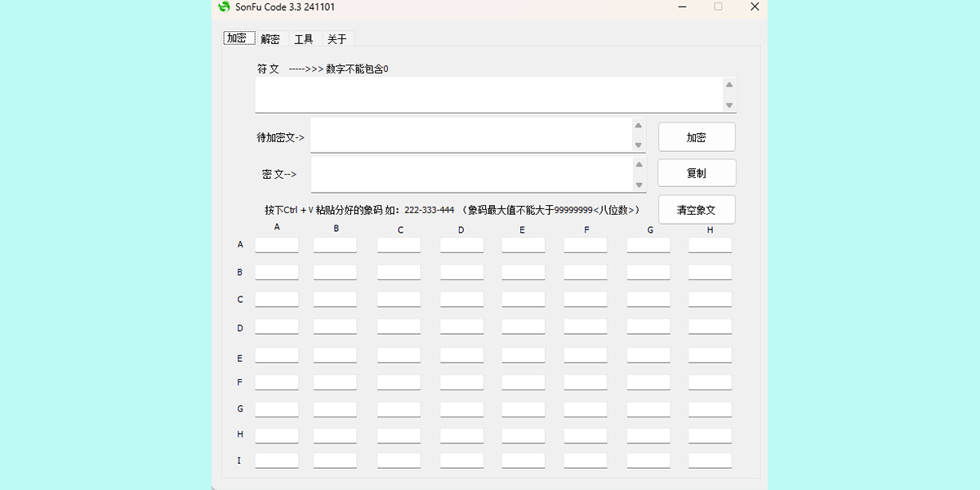This screenshot has width=980, height=490.
Task: Click the down scroll arrow of the 待加密文 field
Action: (x=639, y=146)
